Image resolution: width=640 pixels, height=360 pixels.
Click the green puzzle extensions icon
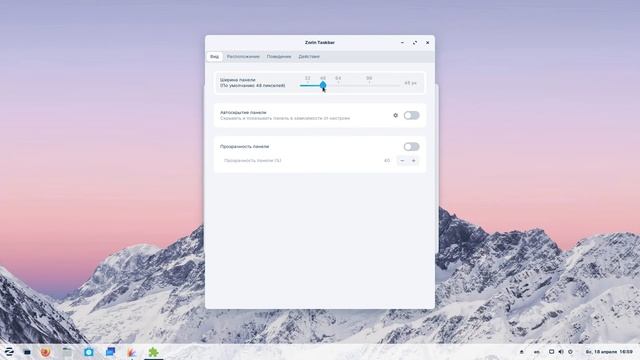click(x=153, y=352)
